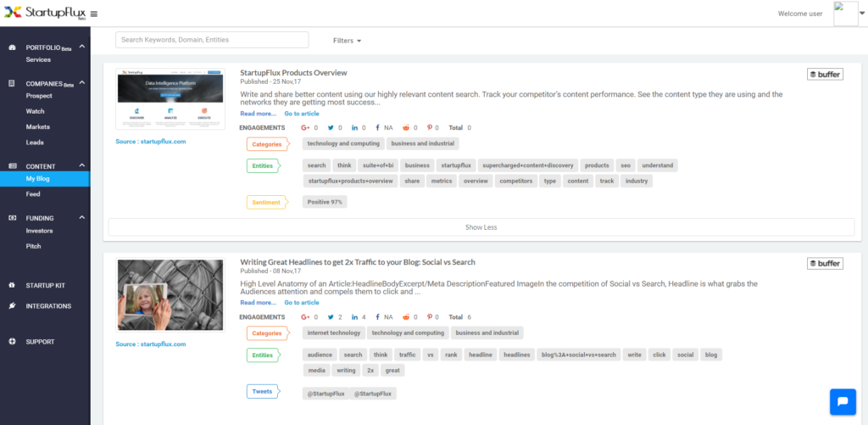868x425 pixels.
Task: Click buffer button on Writing Great Headlines article
Action: tap(825, 264)
